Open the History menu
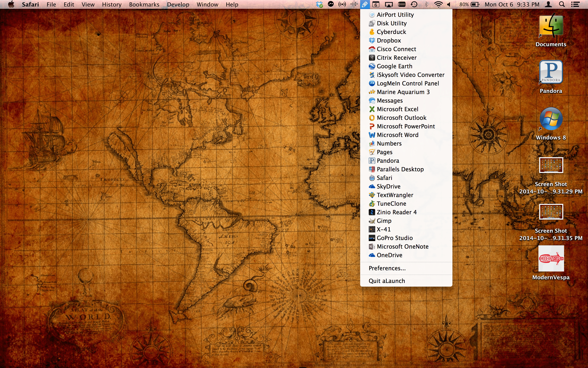 click(111, 4)
